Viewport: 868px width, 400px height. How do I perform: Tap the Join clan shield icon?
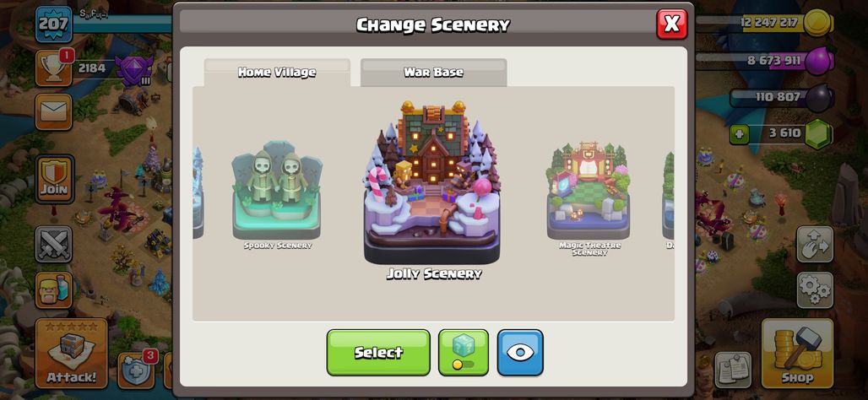pyautogui.click(x=54, y=179)
